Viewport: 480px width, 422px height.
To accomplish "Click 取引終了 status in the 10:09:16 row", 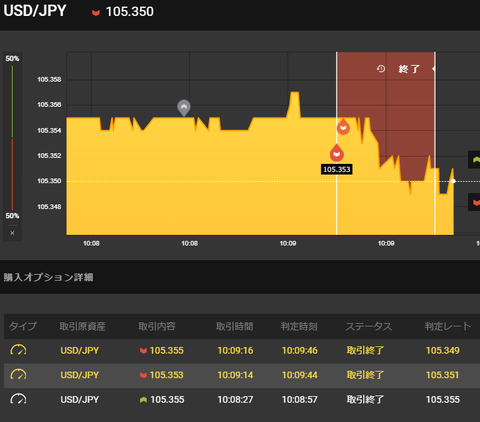I will point(365,351).
